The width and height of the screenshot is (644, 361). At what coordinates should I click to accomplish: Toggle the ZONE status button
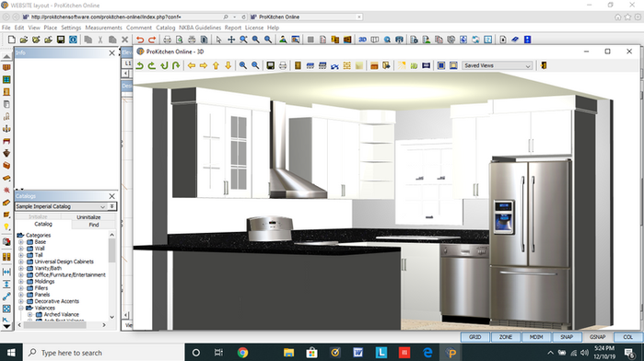click(x=506, y=337)
